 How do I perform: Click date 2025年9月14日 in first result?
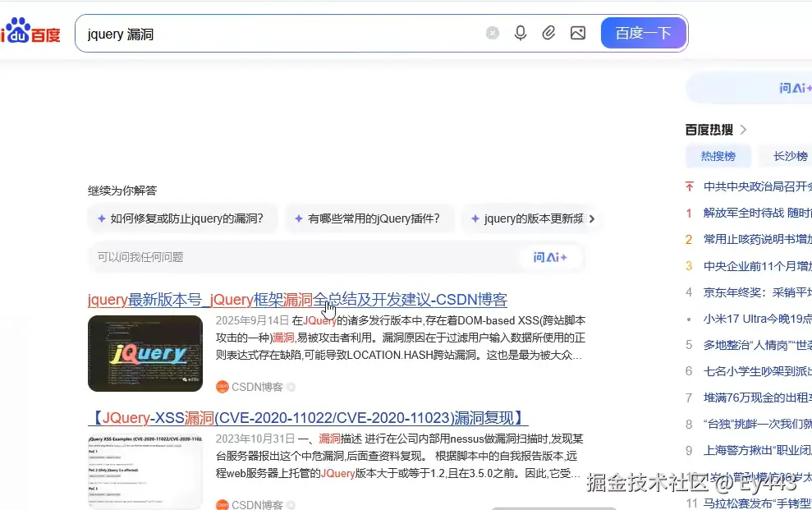tap(252, 320)
